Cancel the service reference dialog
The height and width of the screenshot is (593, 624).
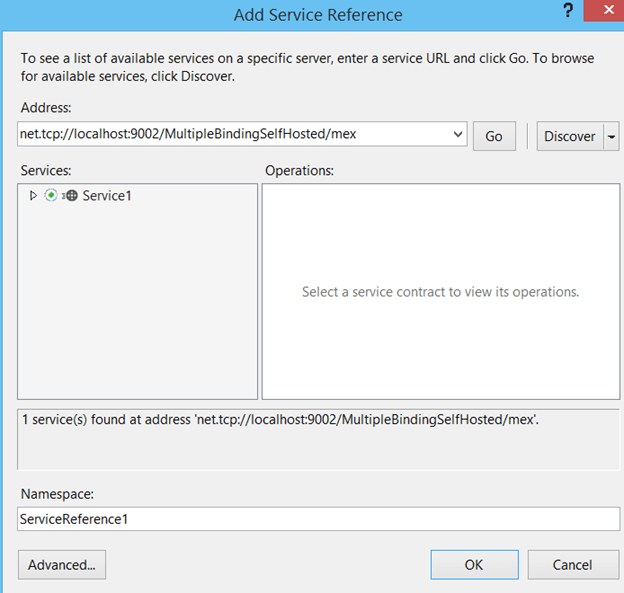[573, 565]
